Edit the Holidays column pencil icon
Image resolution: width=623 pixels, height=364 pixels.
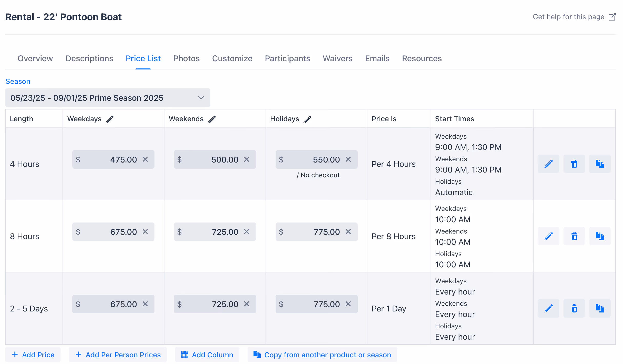pos(307,119)
